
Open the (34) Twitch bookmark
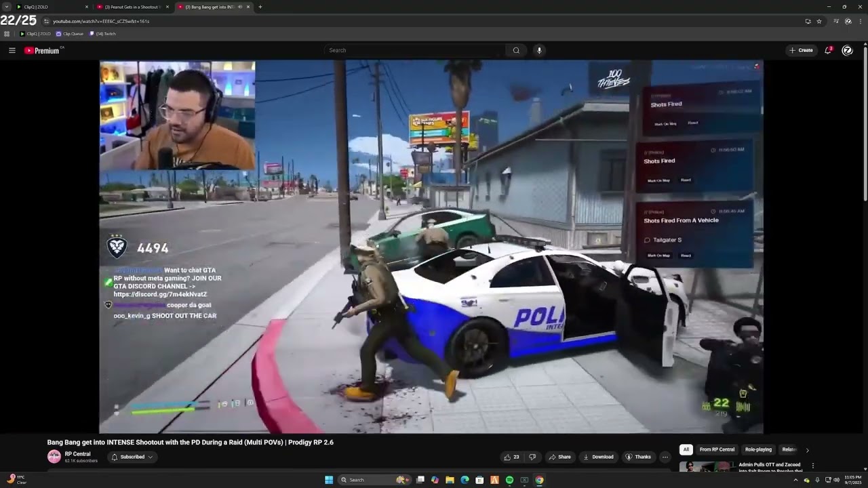[x=102, y=33]
